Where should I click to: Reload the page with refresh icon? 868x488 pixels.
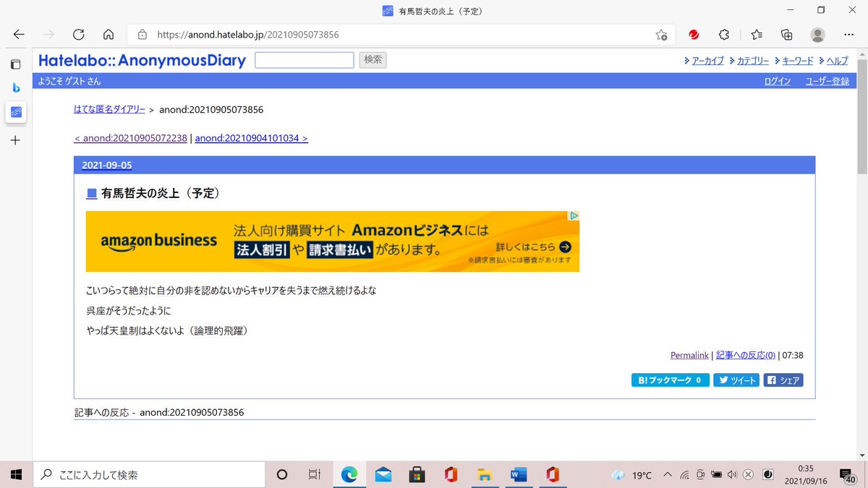pyautogui.click(x=78, y=34)
